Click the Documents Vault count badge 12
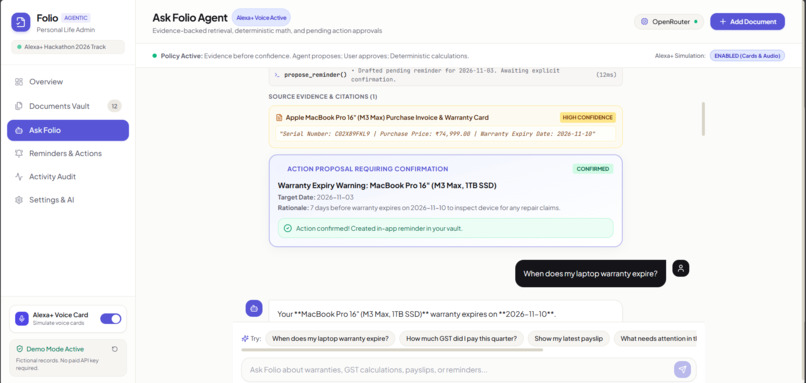This screenshot has height=383, width=806. [x=114, y=106]
